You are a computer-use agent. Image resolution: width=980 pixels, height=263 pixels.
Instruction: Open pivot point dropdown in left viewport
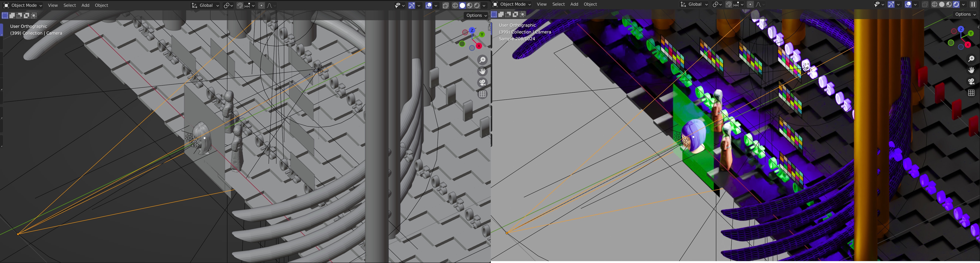228,5
